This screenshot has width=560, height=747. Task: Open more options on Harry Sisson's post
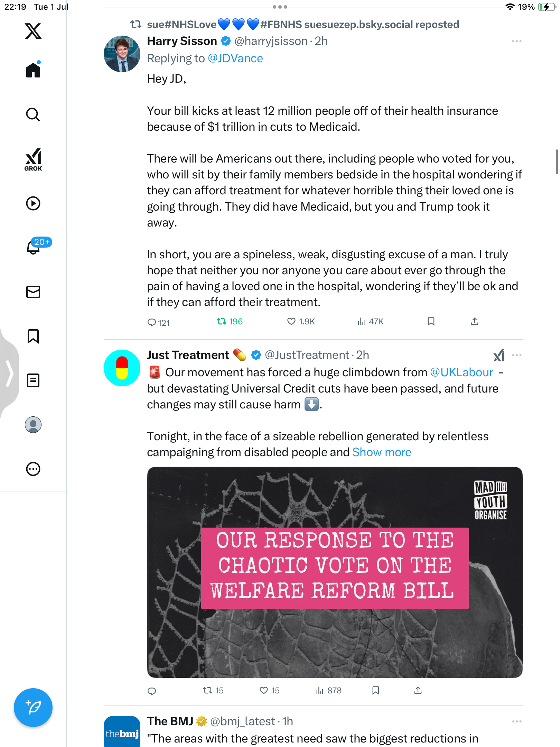pyautogui.click(x=517, y=41)
